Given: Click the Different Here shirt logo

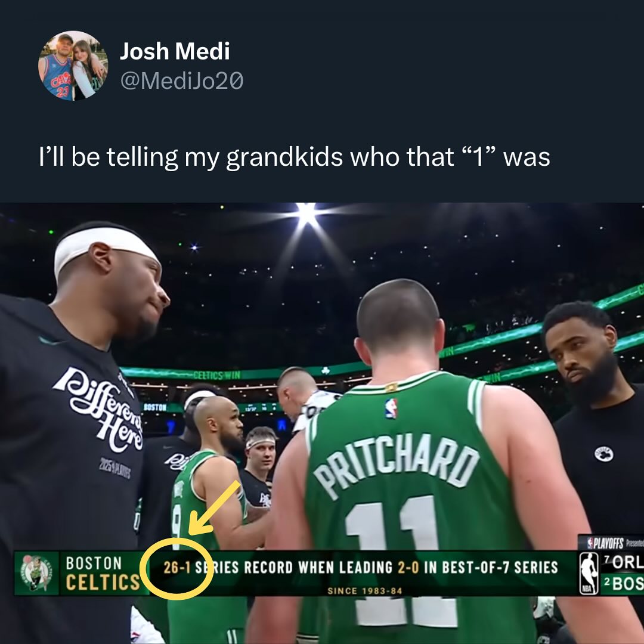Looking at the screenshot, I should (101, 410).
